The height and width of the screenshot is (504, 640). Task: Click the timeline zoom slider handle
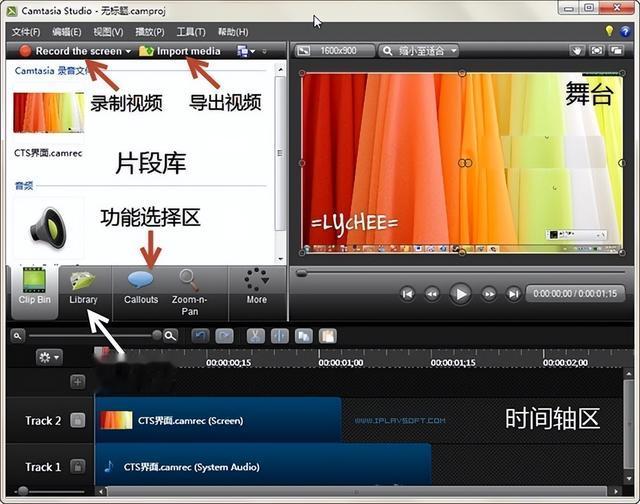pyautogui.click(x=157, y=335)
